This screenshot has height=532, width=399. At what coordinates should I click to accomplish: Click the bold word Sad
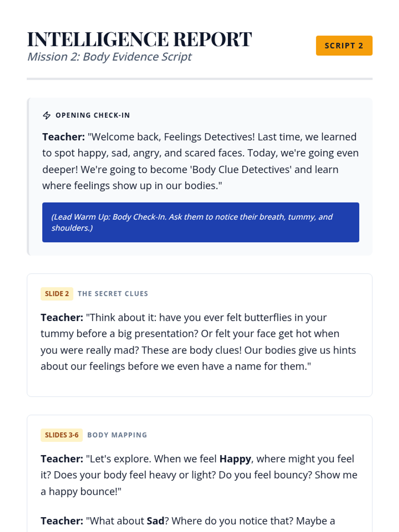tap(155, 521)
